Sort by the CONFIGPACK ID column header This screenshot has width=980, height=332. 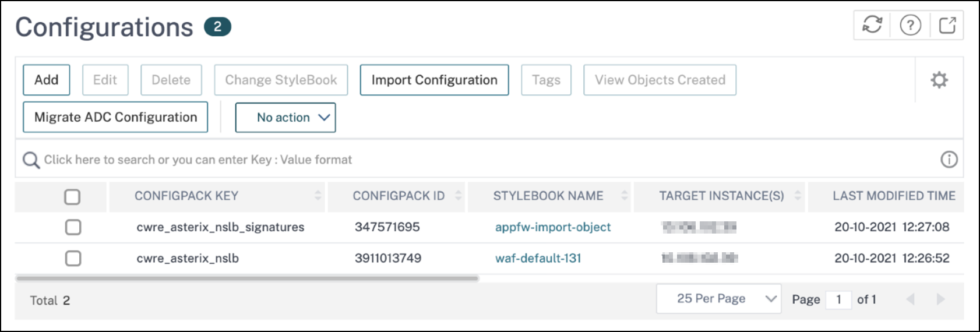(x=399, y=196)
